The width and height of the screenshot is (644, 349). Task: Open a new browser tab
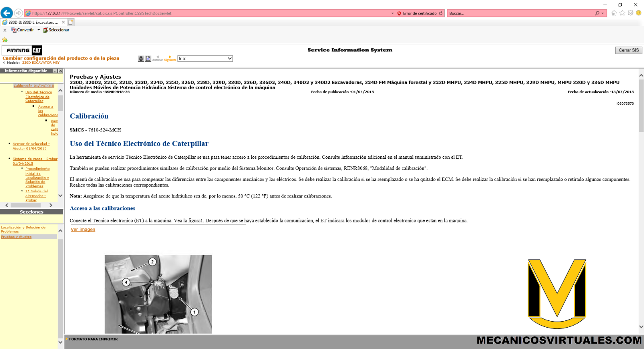click(x=71, y=22)
